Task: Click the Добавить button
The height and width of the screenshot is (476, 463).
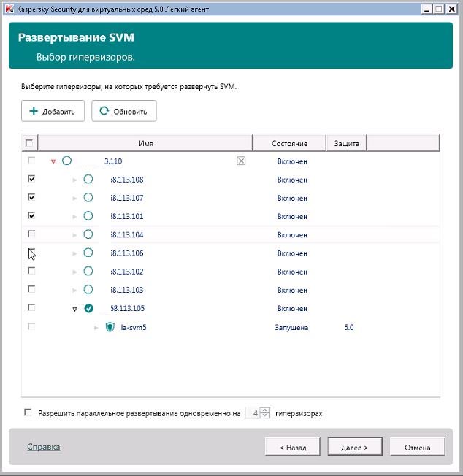Action: tap(53, 111)
